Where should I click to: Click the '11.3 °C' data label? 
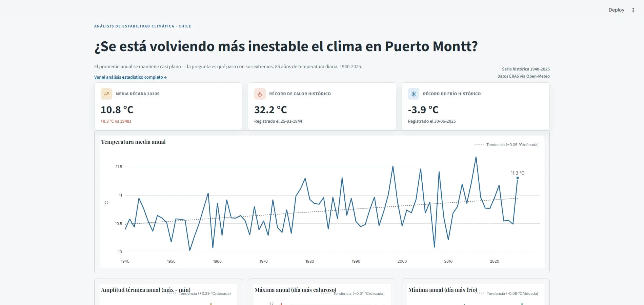[x=518, y=173]
